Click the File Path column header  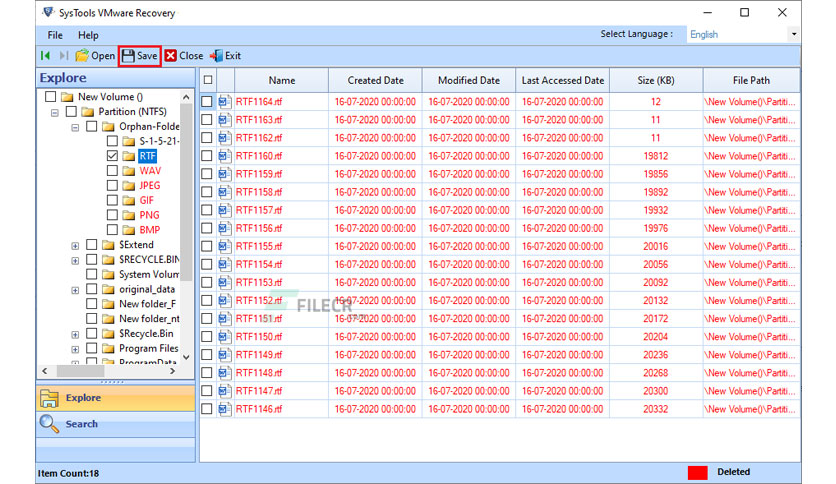click(751, 80)
